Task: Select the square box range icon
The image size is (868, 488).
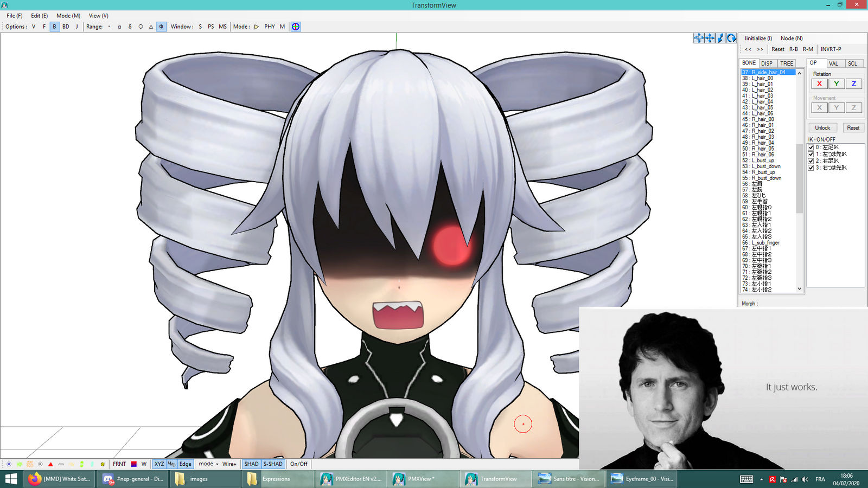Action: pyautogui.click(x=119, y=27)
